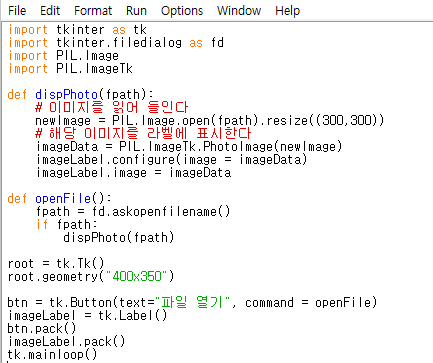Open the Help menu
This screenshot has width=433, height=363.
(287, 11)
